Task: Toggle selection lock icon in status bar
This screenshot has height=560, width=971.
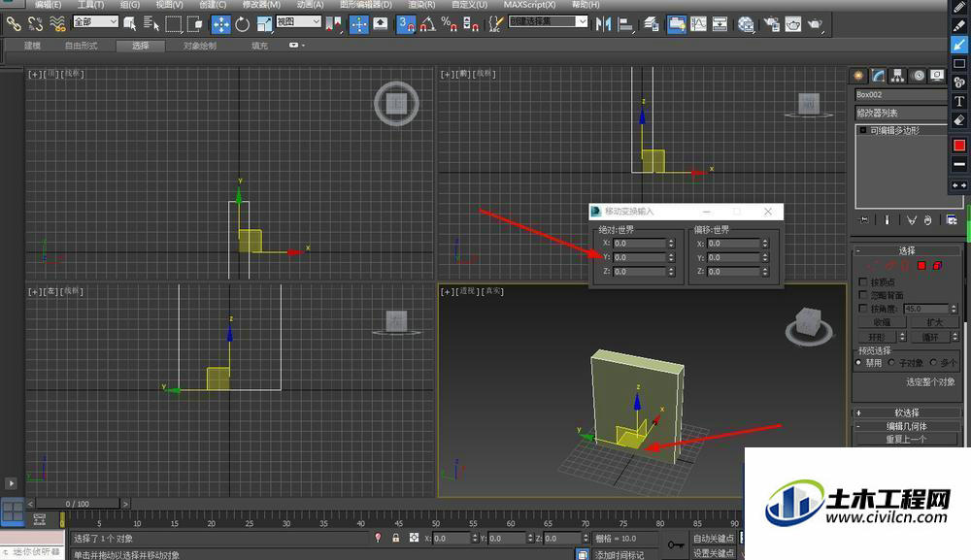Action: 396,538
